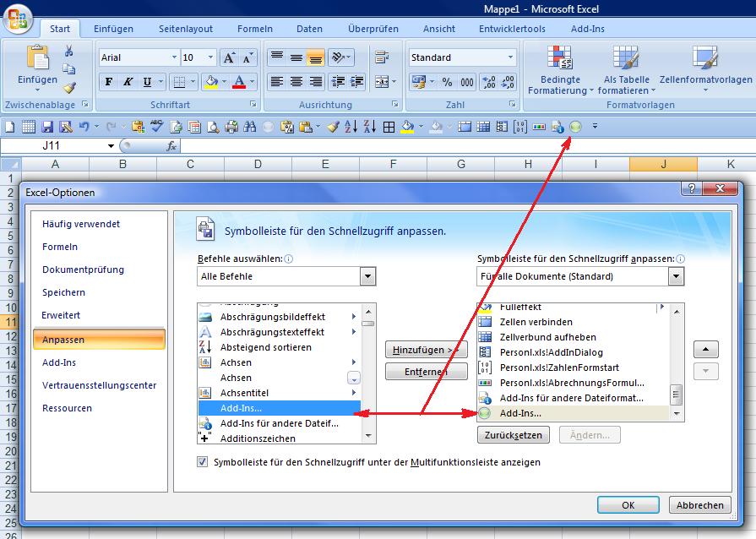Click the percent style button

point(446,82)
